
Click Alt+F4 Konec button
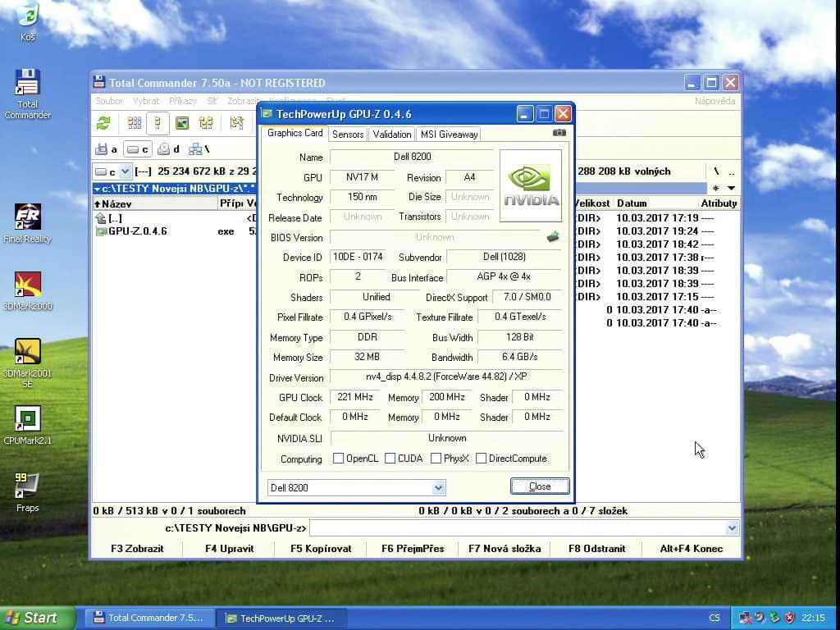[691, 549]
